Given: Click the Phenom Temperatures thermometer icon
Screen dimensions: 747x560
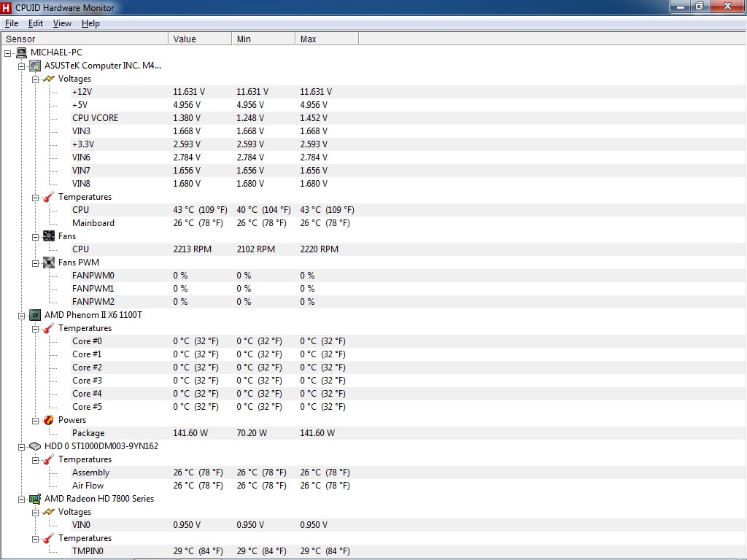Looking at the screenshot, I should pyautogui.click(x=49, y=329).
